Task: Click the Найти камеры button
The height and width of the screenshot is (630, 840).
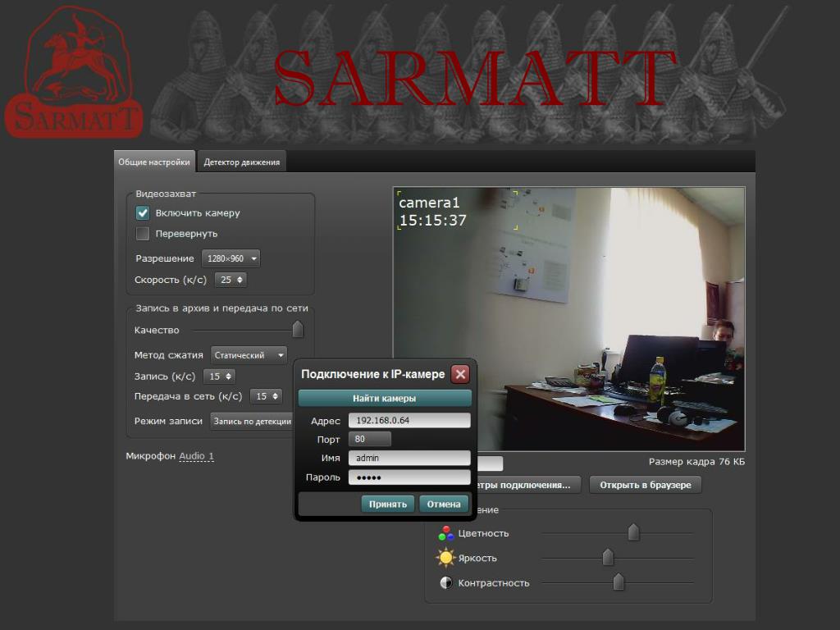Action: point(385,398)
